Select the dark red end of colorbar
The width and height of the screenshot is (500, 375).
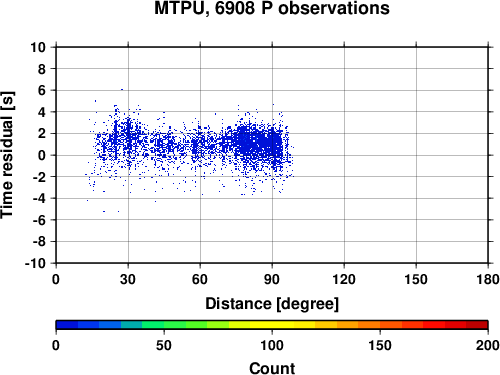coord(477,325)
